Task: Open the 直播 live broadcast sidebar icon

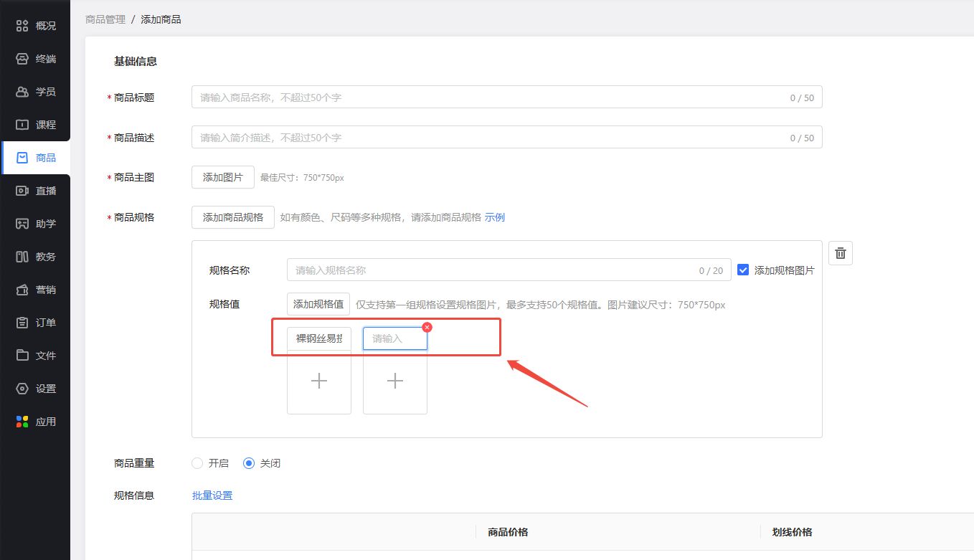Action: point(22,191)
